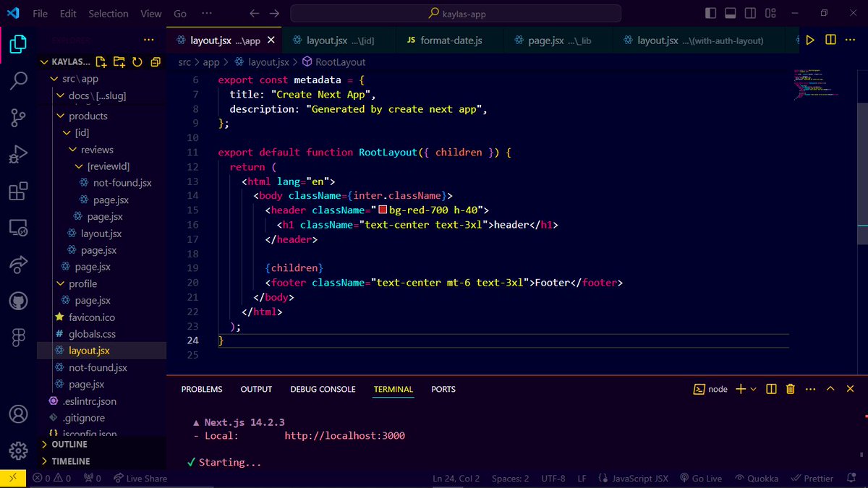Open the Accounts icon in activity bar
Image resolution: width=868 pixels, height=488 pixels.
pyautogui.click(x=18, y=416)
